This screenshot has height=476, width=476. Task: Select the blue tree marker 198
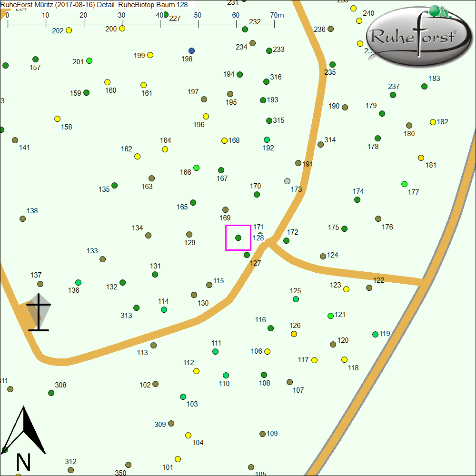(x=192, y=50)
